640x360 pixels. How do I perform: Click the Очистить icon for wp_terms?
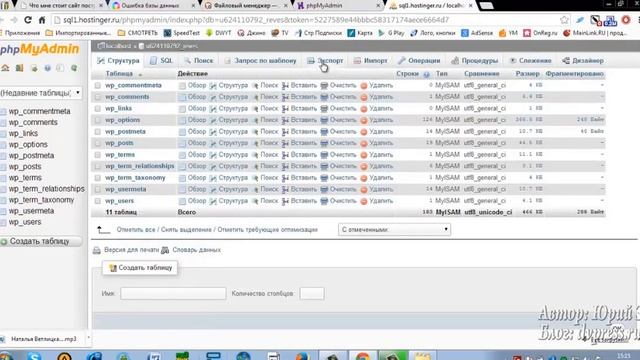[324, 155]
